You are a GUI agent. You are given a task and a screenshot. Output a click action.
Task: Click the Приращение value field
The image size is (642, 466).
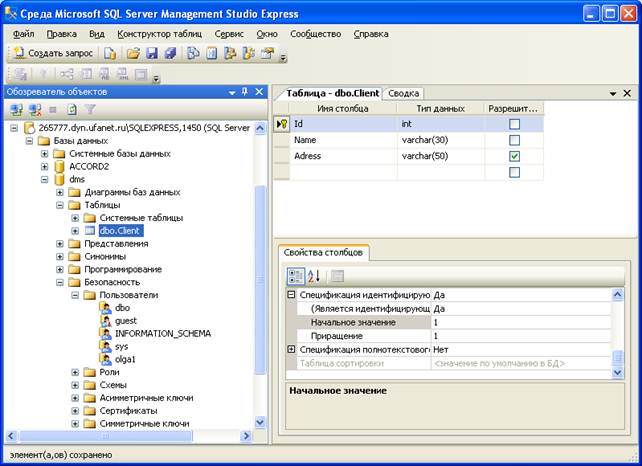[521, 336]
